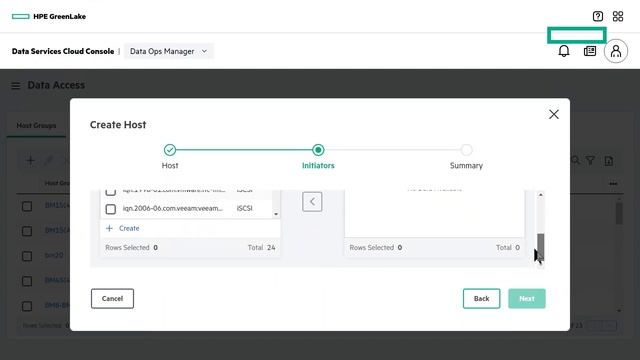Click the Cancel button
Viewport: 640px width, 360px height.
pyautogui.click(x=112, y=299)
